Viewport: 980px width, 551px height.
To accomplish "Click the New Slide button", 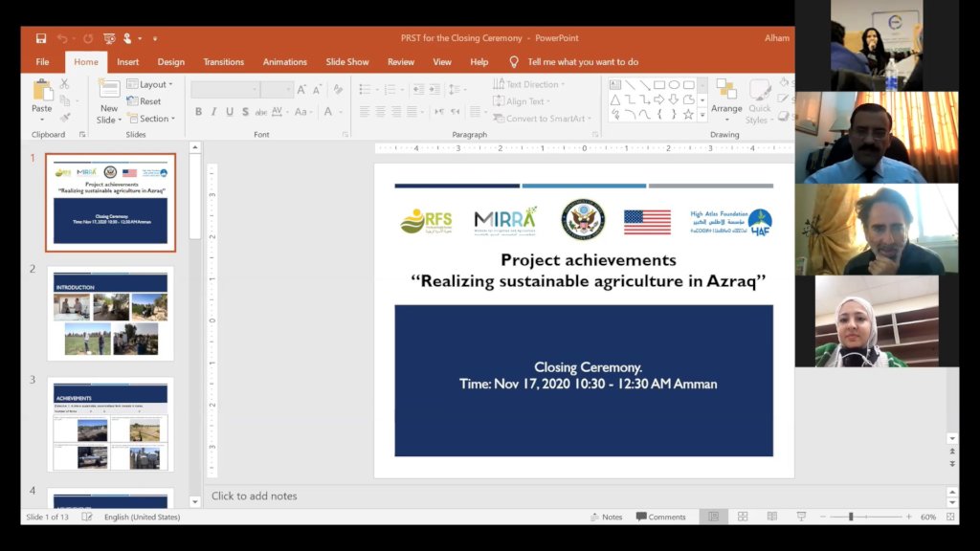I will 109,101.
